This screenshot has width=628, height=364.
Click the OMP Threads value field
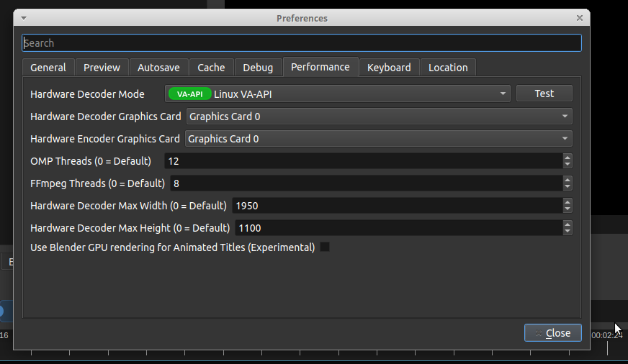point(363,161)
